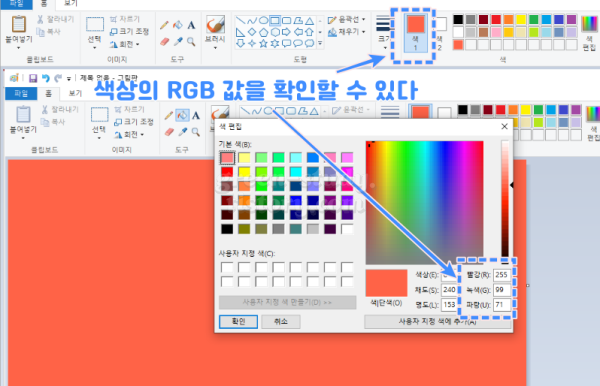This screenshot has height=386, width=600.
Task: Pick the right arrow shape in the top ribbon
Action: [286, 32]
